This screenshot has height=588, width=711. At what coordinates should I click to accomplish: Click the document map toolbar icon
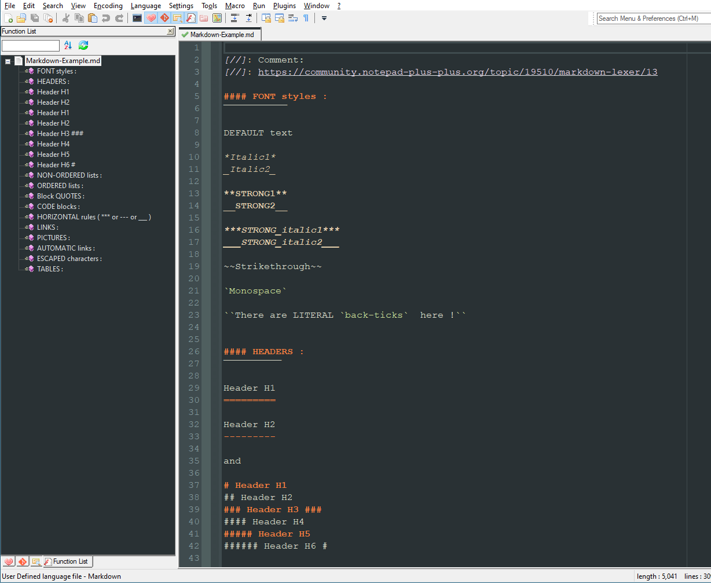click(217, 18)
